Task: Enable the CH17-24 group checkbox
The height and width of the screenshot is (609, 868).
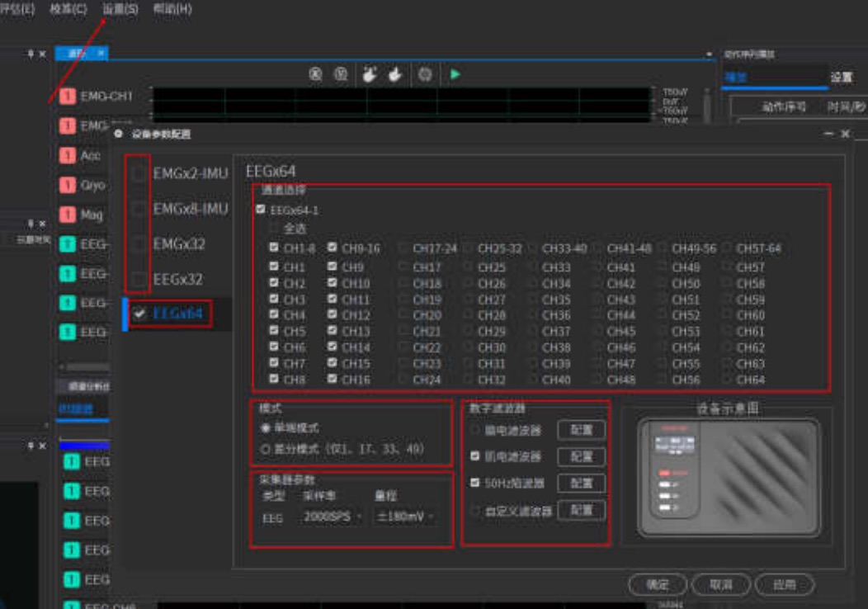Action: click(x=403, y=248)
